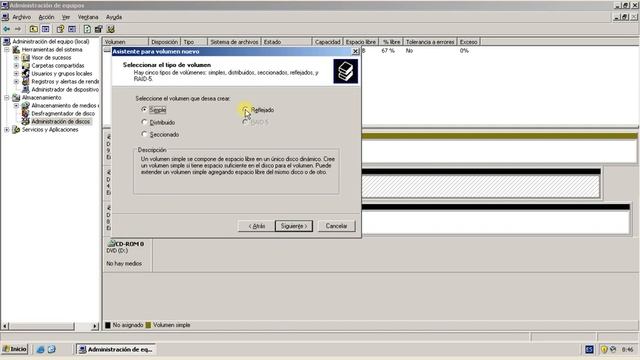Image resolution: width=640 pixels, height=360 pixels.
Task: Click the olive Volumen simple legend swatch
Action: [x=148, y=325]
